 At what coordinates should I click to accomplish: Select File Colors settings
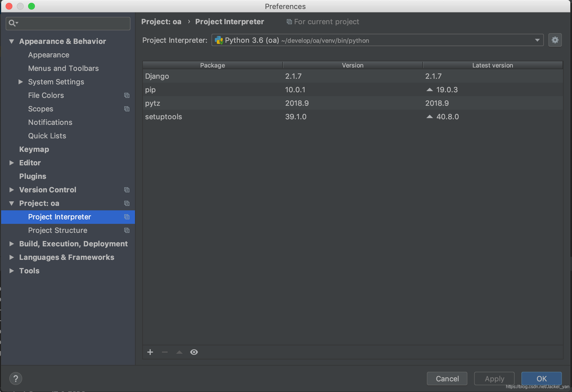coord(46,95)
